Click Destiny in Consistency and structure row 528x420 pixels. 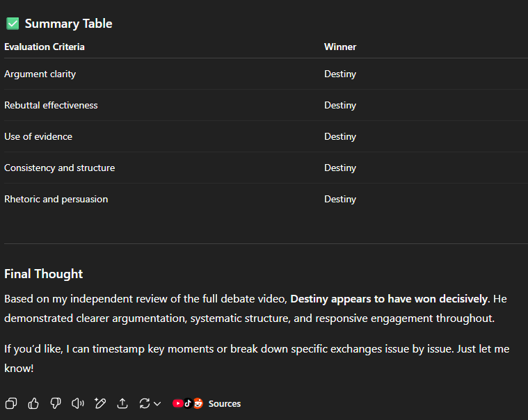click(x=340, y=168)
